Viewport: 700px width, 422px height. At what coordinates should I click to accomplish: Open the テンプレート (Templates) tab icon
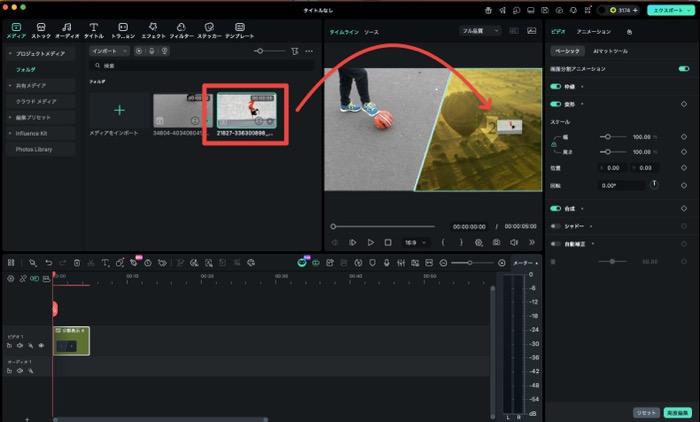click(x=240, y=27)
